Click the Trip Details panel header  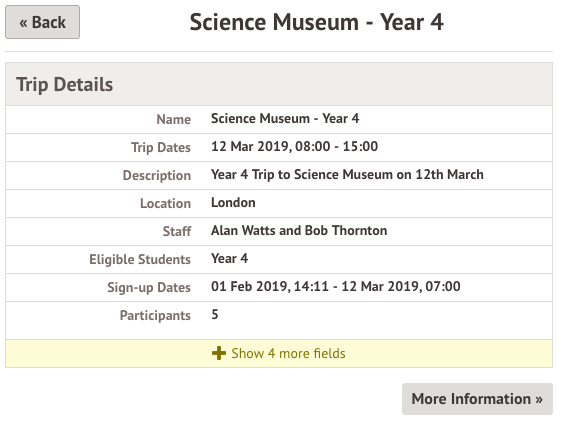tap(279, 84)
